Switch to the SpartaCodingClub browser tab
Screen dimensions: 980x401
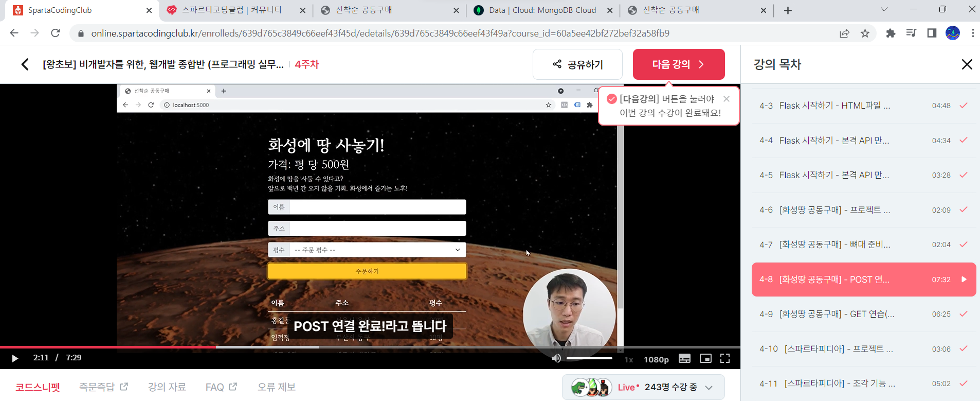tap(82, 10)
